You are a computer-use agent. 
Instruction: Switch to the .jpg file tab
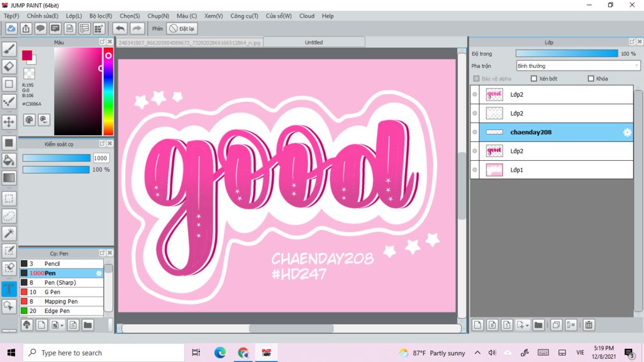coord(190,42)
